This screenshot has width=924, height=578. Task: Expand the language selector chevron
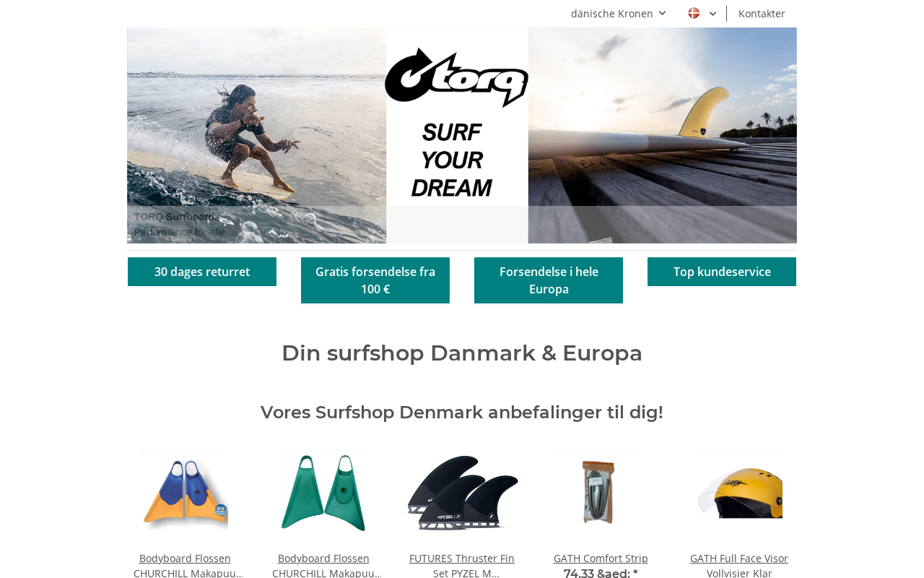click(713, 14)
